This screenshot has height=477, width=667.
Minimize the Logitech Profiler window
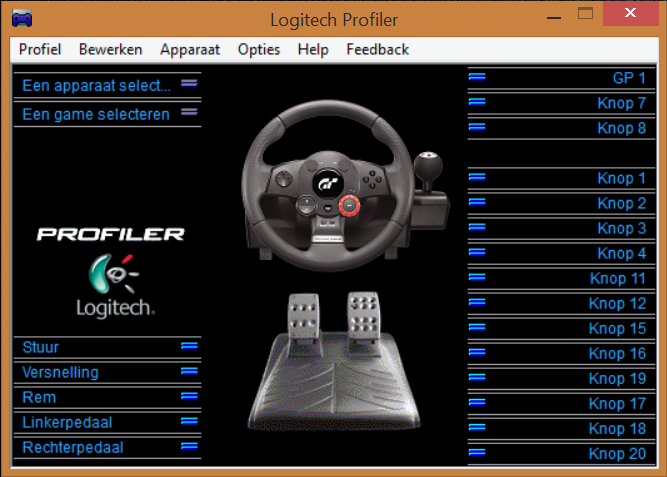[x=554, y=17]
